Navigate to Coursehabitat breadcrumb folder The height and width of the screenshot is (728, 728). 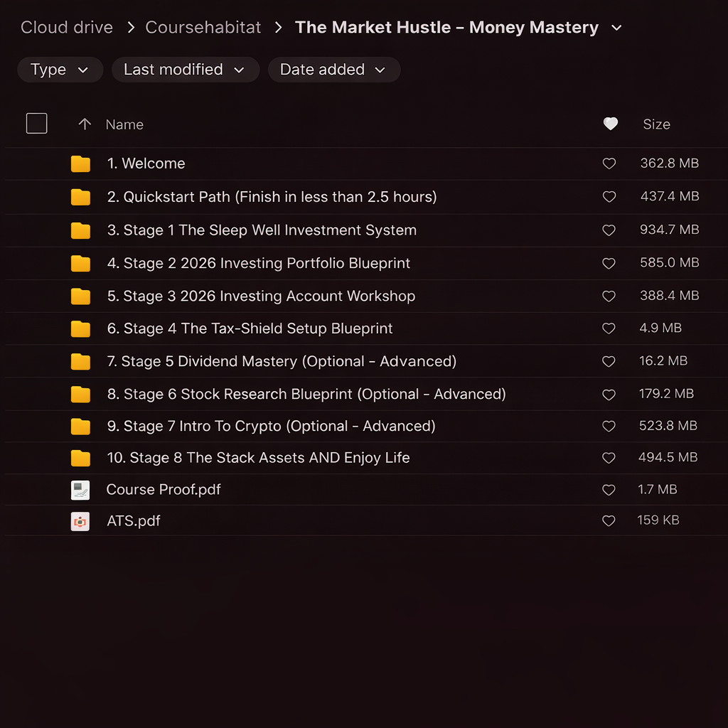(x=203, y=28)
